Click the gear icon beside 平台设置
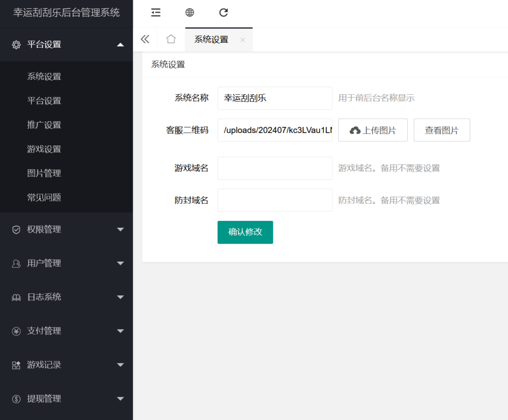The width and height of the screenshot is (508, 420). pos(15,44)
